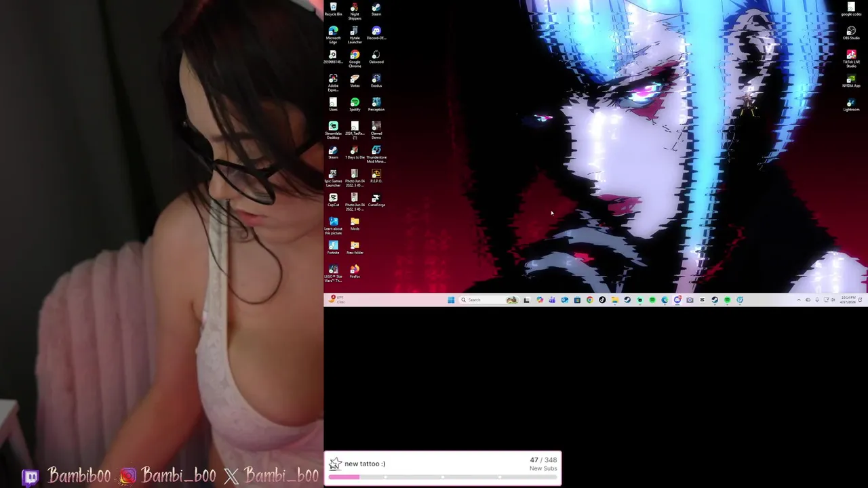
Task: Launch Firefox from the desktop
Action: 355,271
